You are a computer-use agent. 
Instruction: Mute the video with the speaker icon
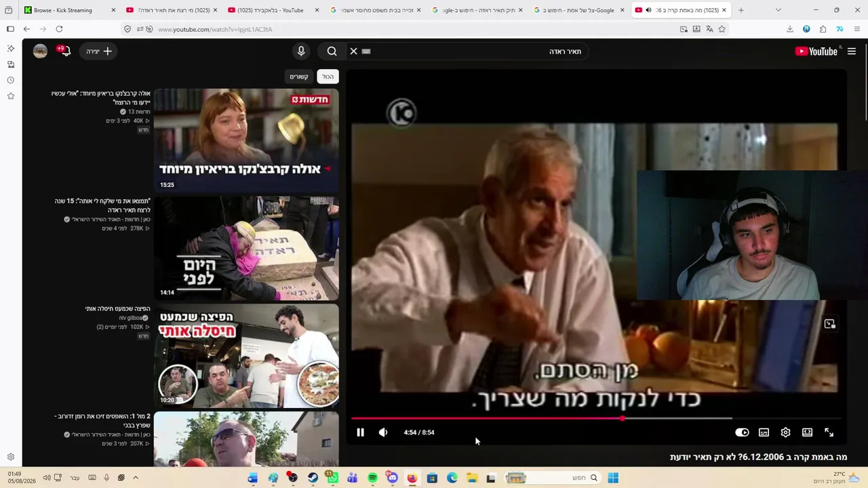(383, 432)
